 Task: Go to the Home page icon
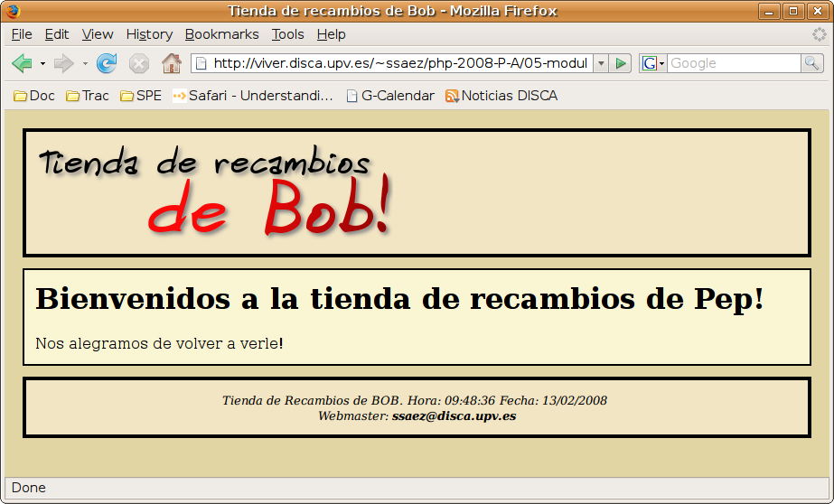tap(171, 63)
